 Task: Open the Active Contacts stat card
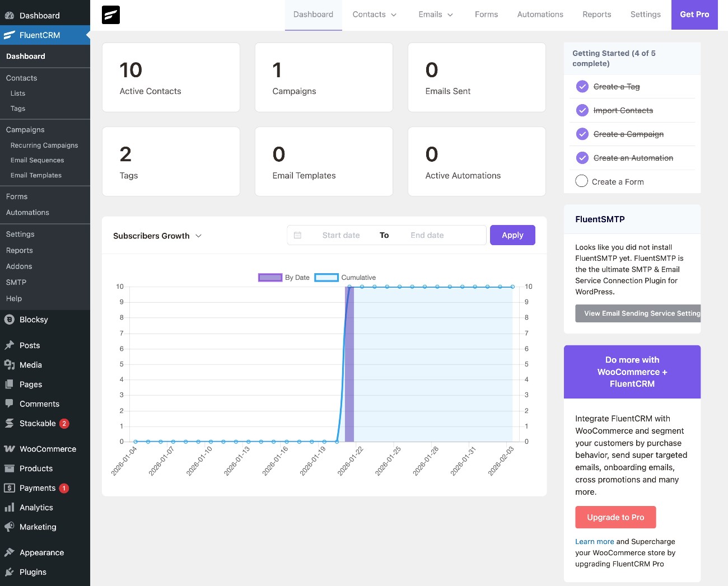click(171, 77)
